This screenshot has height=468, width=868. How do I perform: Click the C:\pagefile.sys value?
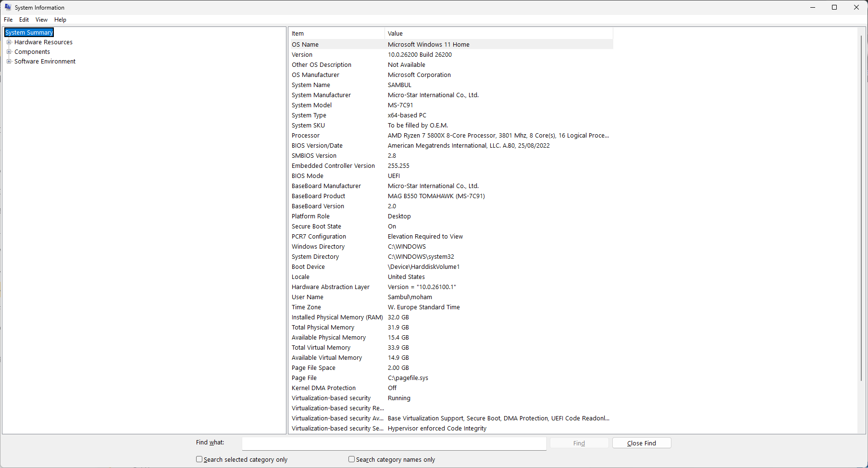(408, 378)
